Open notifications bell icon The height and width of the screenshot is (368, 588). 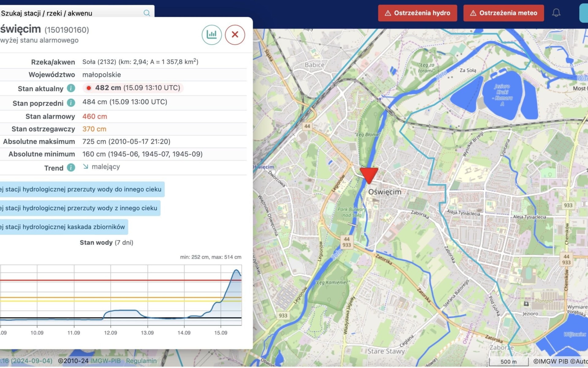pos(556,13)
